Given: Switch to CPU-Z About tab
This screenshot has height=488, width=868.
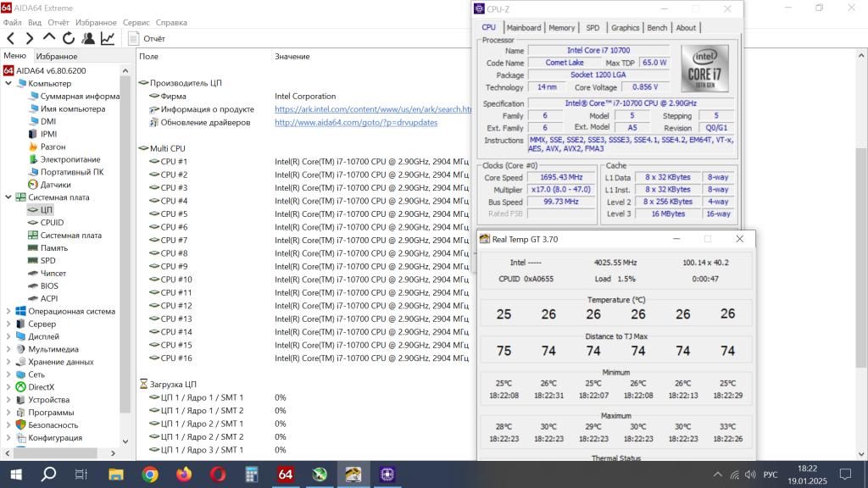Looking at the screenshot, I should [686, 28].
